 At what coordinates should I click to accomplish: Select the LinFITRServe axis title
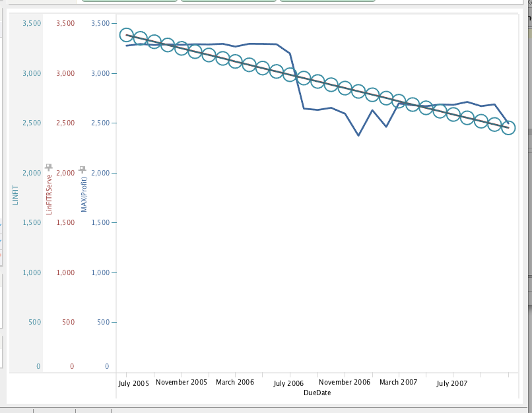(49, 195)
